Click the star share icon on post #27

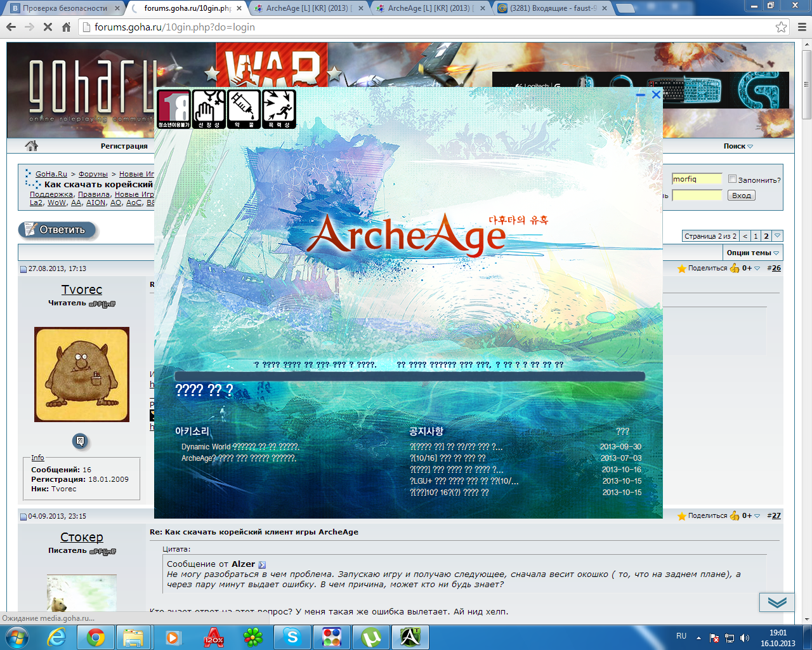point(682,516)
